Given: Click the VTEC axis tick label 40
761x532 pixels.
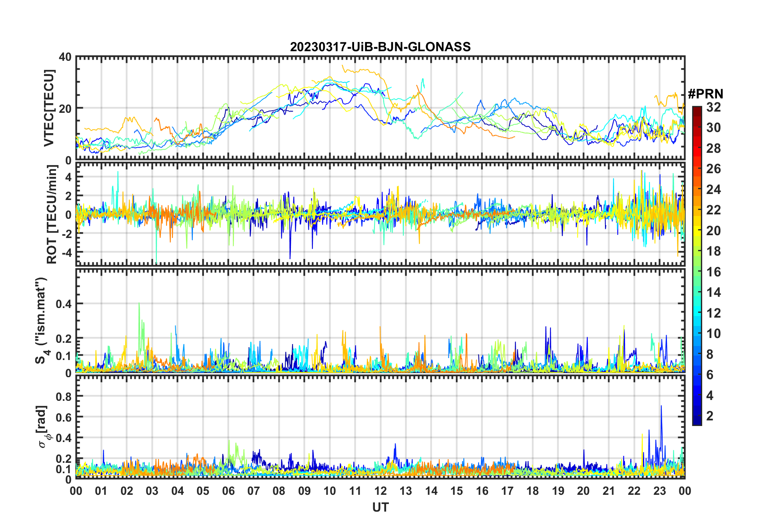Looking at the screenshot, I should (65, 57).
